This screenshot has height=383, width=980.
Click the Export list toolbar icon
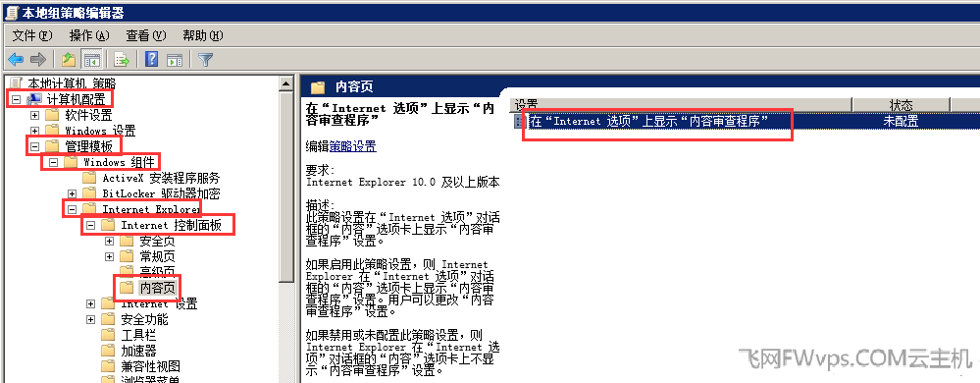[122, 60]
